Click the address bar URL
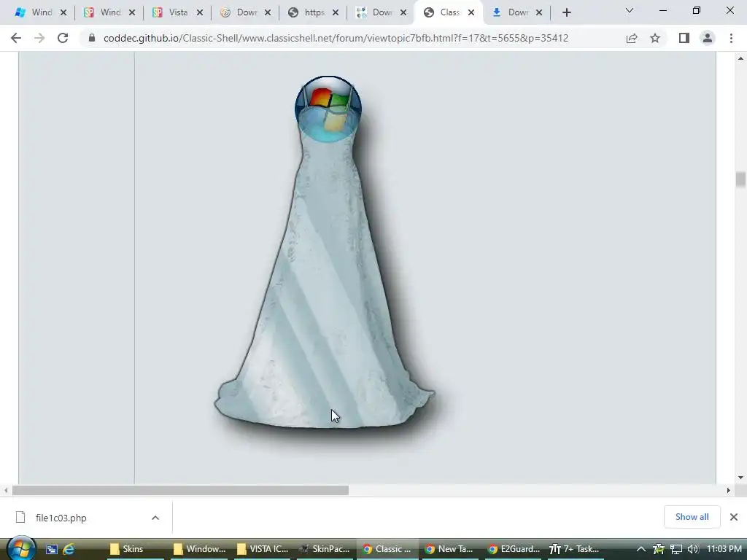 [336, 38]
